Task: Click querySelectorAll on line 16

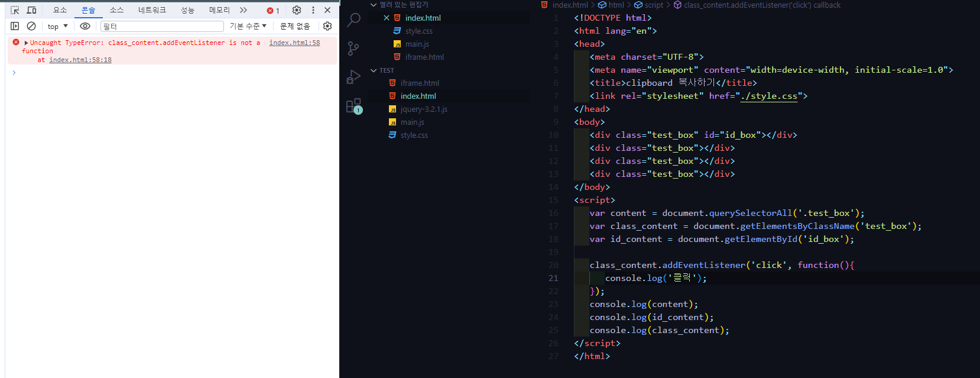Action: tap(751, 213)
